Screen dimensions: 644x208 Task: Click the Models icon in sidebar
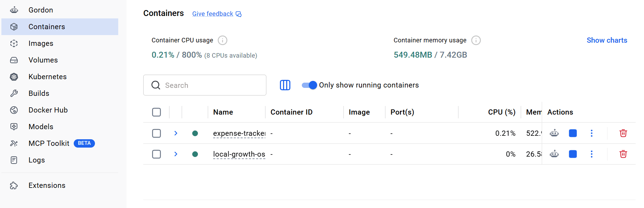point(14,127)
